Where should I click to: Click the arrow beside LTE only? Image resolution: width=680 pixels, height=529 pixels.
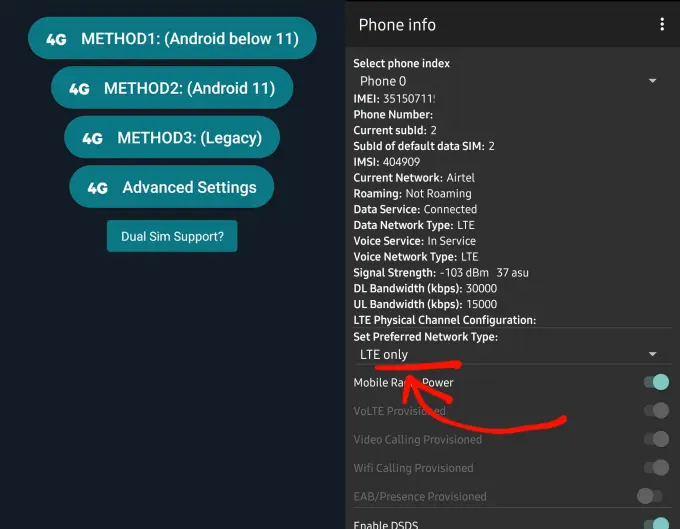click(x=652, y=354)
